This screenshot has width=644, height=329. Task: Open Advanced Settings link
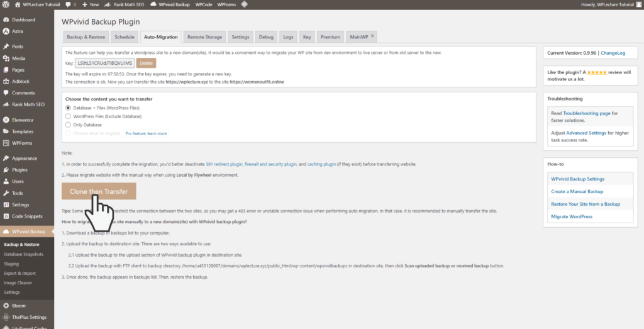(x=586, y=133)
